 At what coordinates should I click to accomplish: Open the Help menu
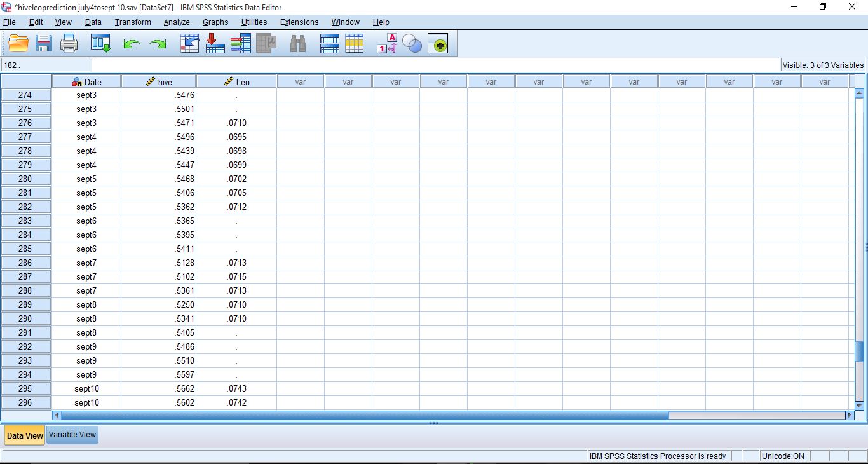pyautogui.click(x=381, y=22)
